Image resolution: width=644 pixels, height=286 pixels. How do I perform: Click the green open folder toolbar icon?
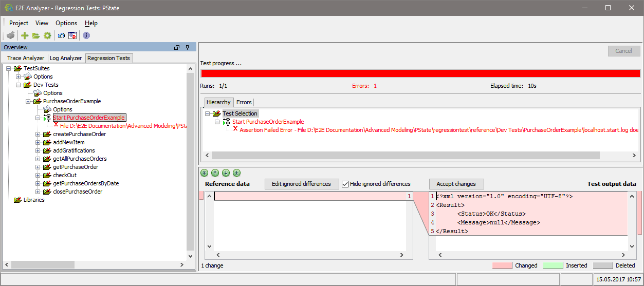point(36,35)
